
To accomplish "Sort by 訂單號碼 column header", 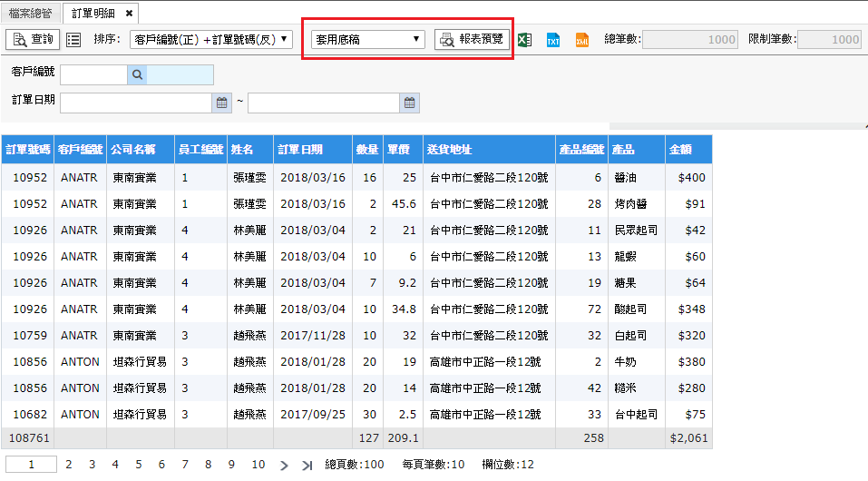I will (x=28, y=150).
